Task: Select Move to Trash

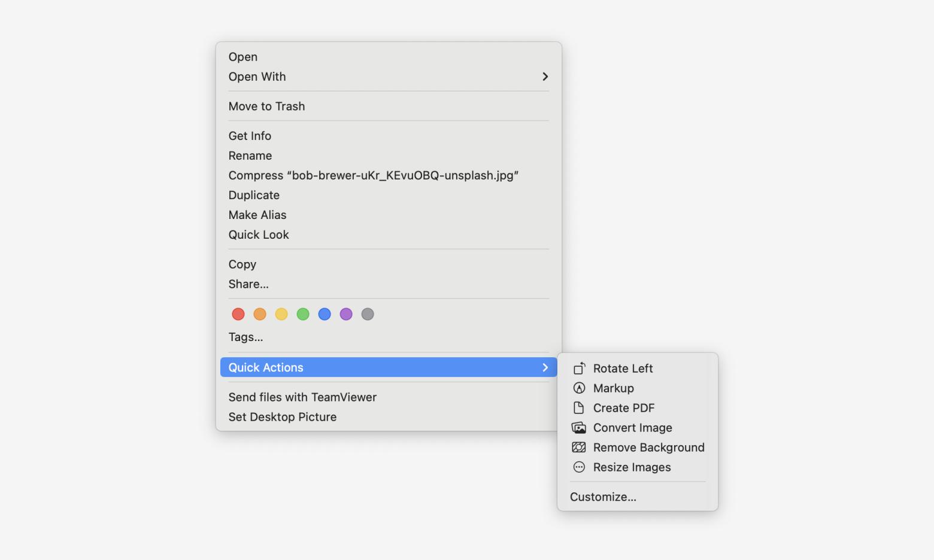Action: [266, 106]
